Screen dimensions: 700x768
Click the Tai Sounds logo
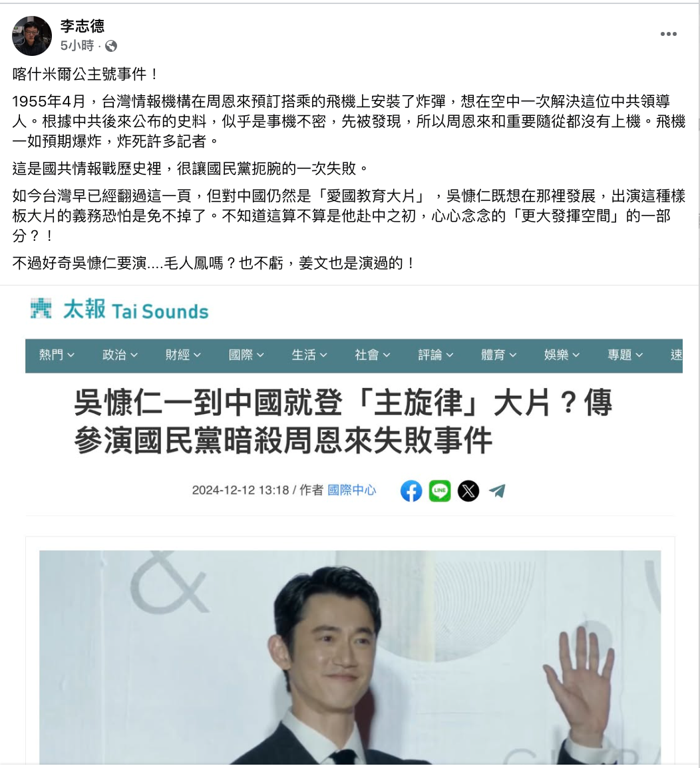(x=120, y=309)
